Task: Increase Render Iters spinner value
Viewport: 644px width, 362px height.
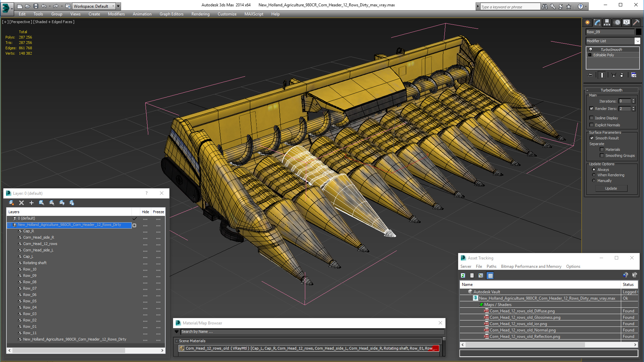Action: 633,107
